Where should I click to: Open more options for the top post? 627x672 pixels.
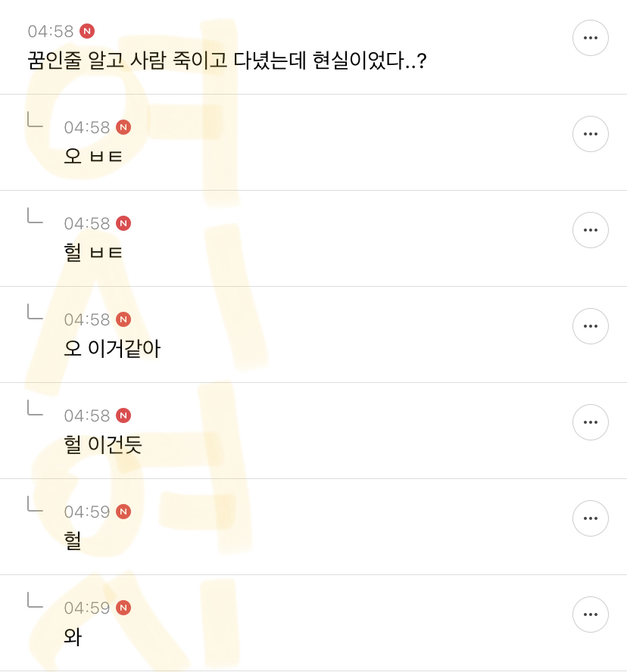[x=590, y=38]
